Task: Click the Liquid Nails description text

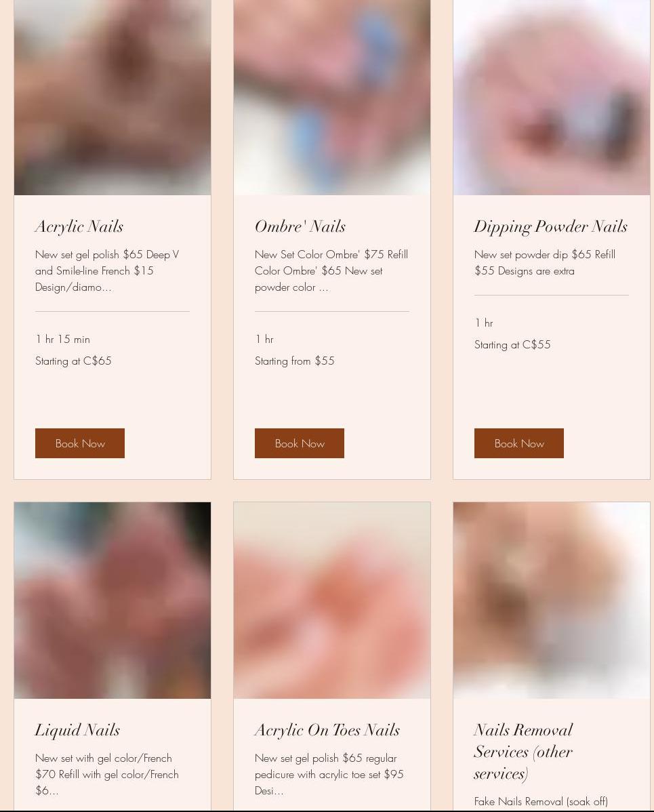Action: click(107, 774)
